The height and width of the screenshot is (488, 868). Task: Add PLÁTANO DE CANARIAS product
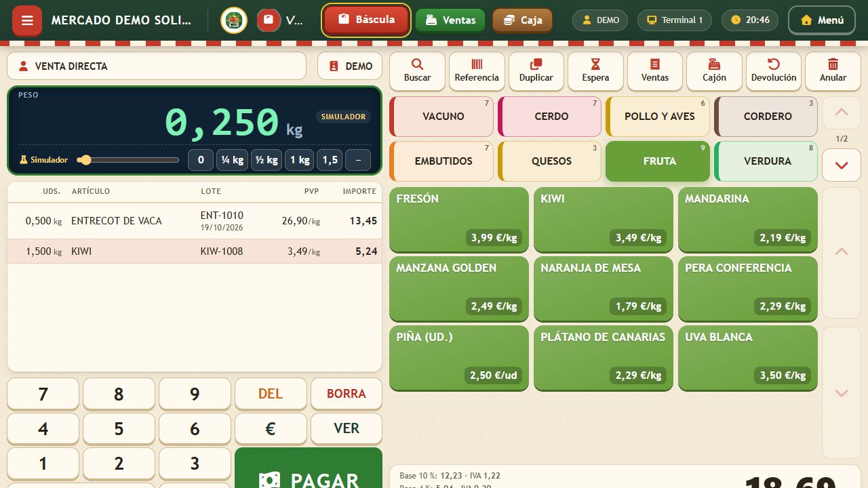click(604, 358)
